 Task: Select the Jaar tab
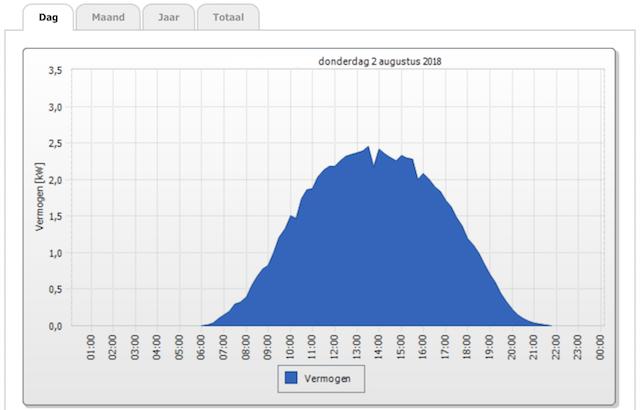pyautogui.click(x=167, y=17)
